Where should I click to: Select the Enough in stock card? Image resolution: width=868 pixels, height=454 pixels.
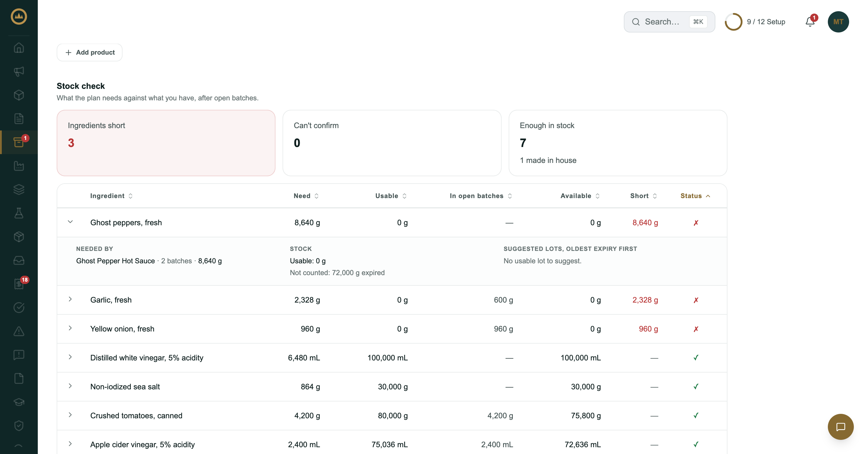click(x=618, y=143)
